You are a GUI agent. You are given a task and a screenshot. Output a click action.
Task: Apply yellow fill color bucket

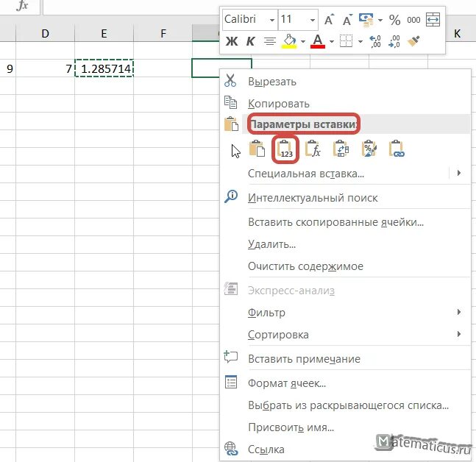pyautogui.click(x=289, y=41)
